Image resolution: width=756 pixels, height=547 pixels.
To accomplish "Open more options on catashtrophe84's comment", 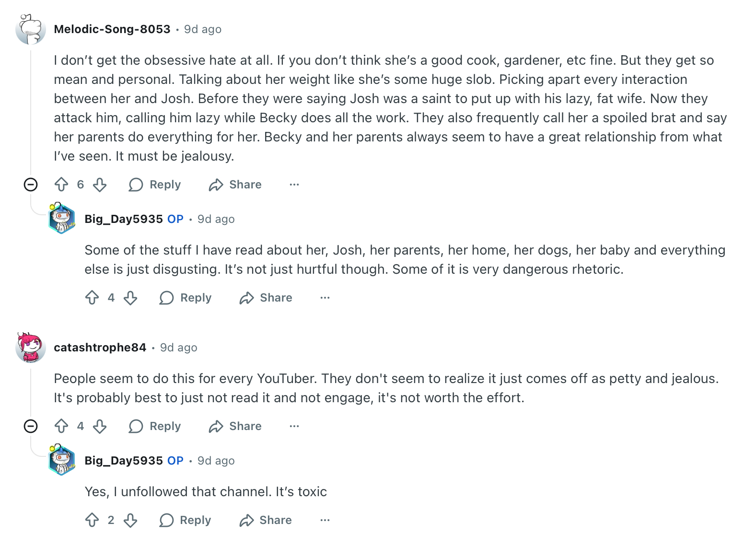I will (294, 426).
